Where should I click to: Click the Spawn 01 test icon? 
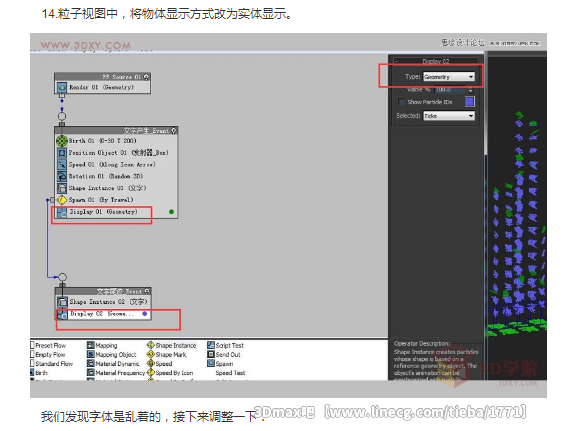click(x=62, y=200)
